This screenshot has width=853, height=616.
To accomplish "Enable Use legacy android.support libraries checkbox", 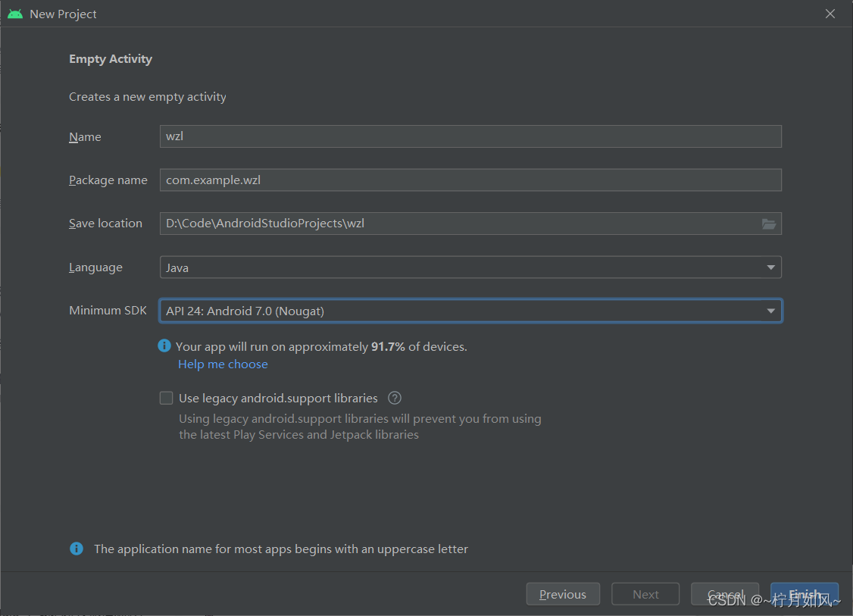I will [167, 398].
